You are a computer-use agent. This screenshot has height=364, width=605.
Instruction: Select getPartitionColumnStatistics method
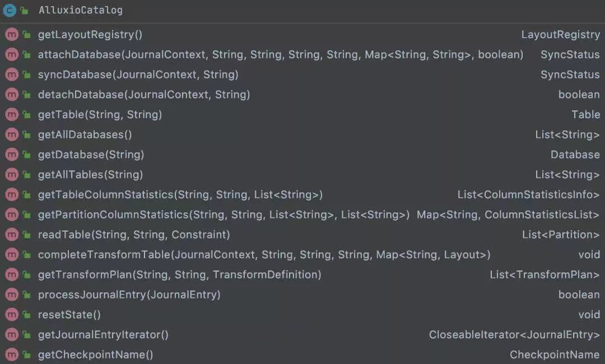pyautogui.click(x=224, y=214)
